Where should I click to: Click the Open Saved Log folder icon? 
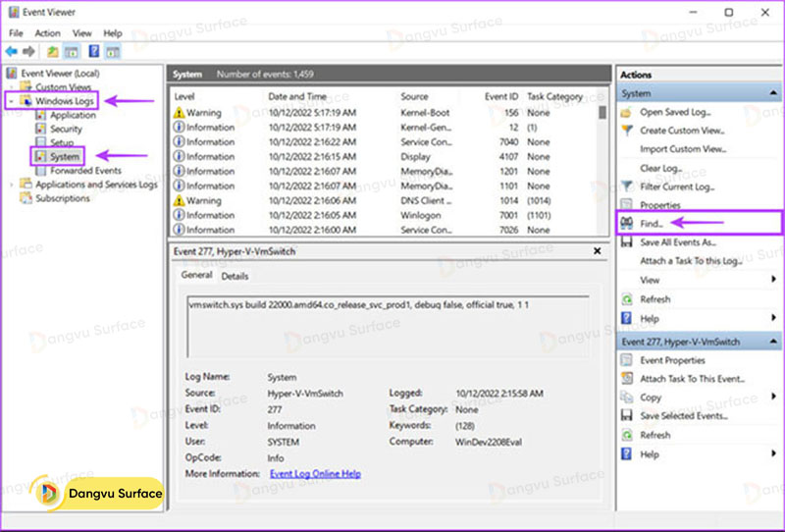click(x=627, y=112)
